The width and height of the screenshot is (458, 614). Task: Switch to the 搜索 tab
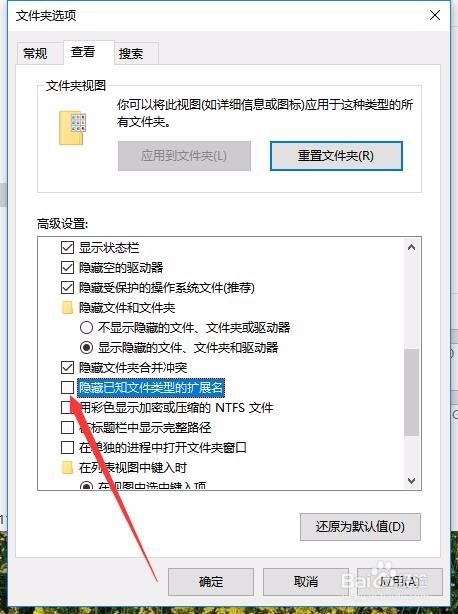131,53
